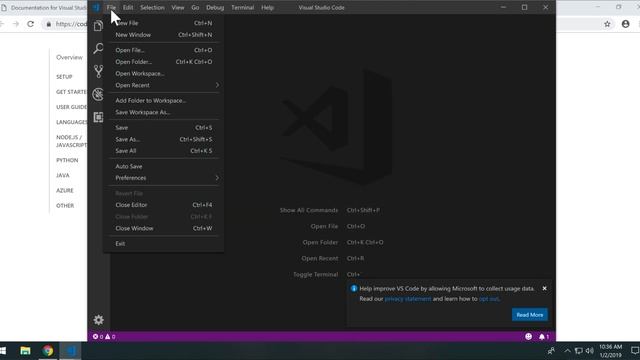Choose Close Window from the File menu
The width and height of the screenshot is (640, 360).
pyautogui.click(x=163, y=228)
